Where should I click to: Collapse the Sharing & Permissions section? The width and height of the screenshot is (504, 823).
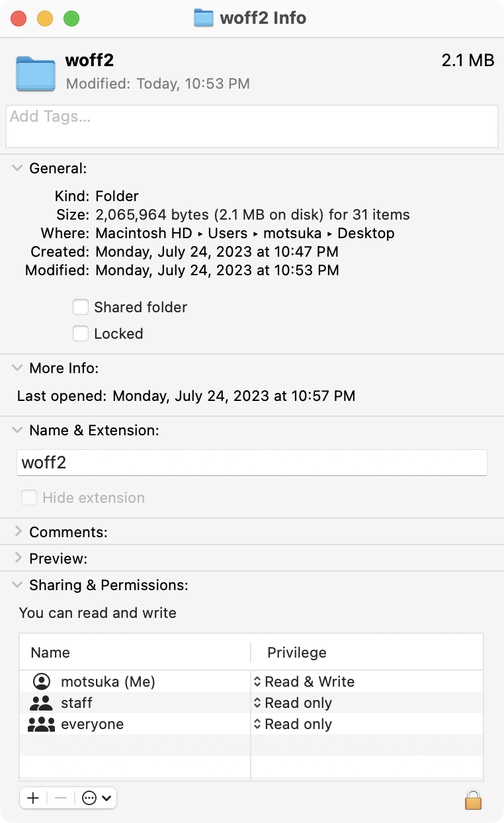17,585
